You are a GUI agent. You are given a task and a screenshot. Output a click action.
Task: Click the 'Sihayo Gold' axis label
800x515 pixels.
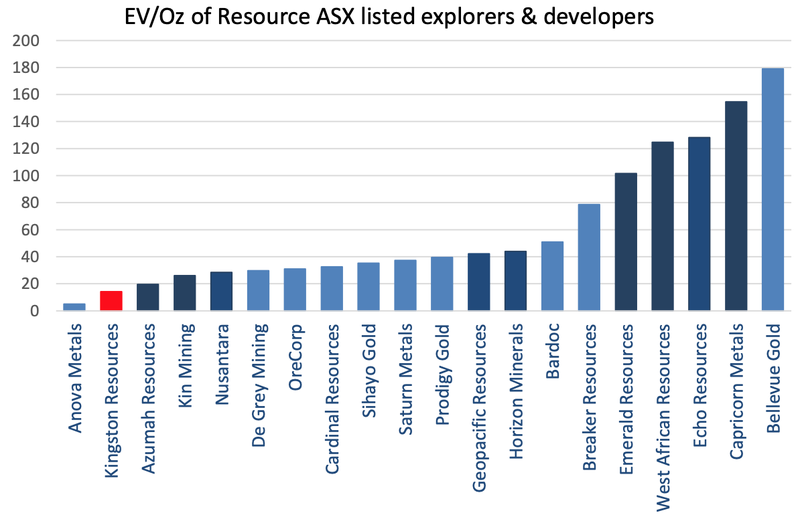(369, 371)
